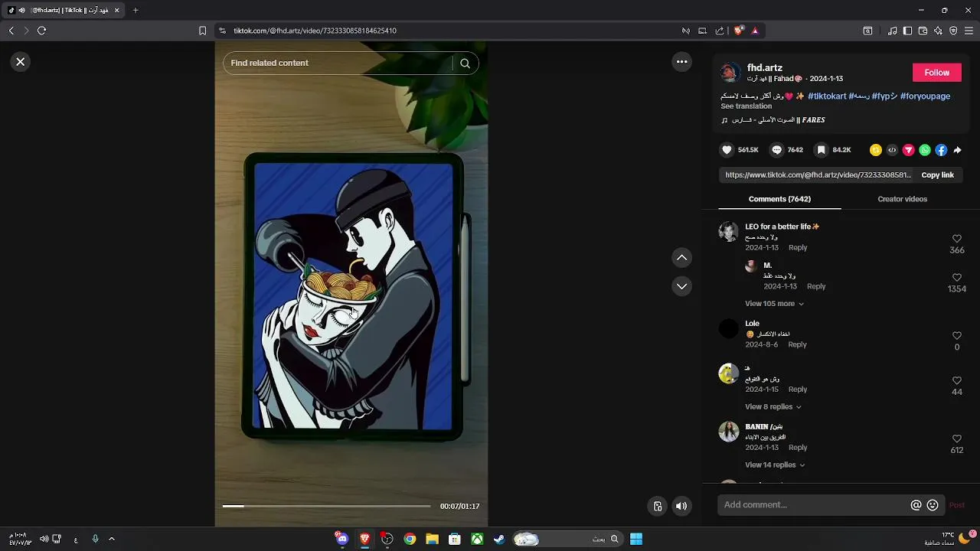Click the yellow repost icon
The width and height of the screenshot is (980, 551).
point(876,150)
